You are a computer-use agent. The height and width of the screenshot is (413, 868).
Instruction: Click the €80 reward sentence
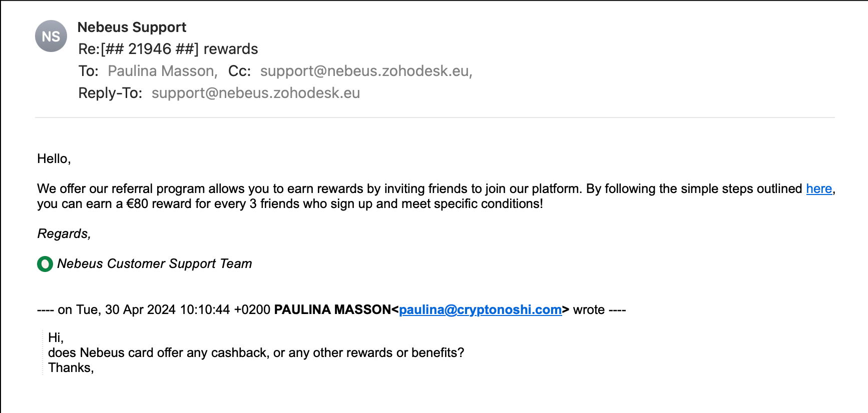[290, 203]
